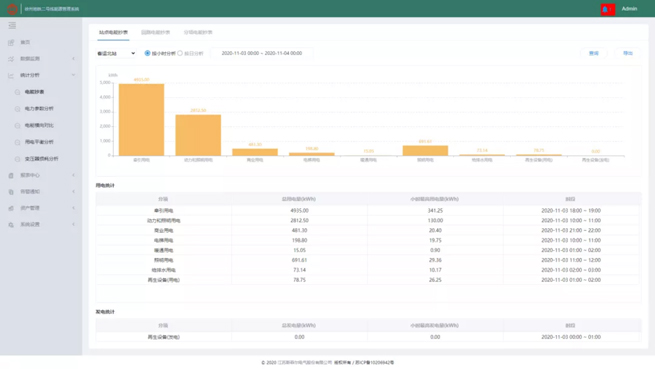Click the 系统设置 system settings icon
Image resolution: width=655 pixels, height=369 pixels.
(x=11, y=225)
